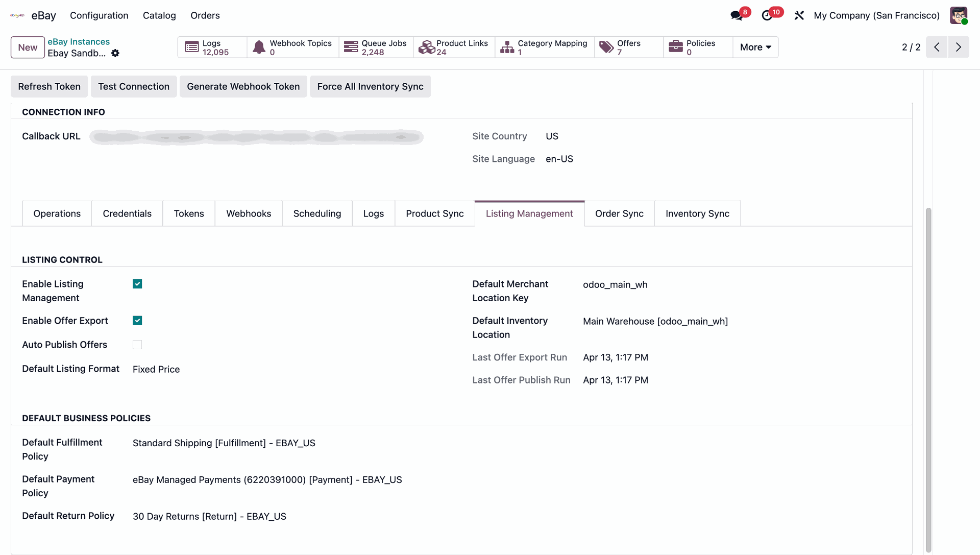Switch to the Credentials tab
The width and height of the screenshot is (980, 555).
click(x=127, y=213)
